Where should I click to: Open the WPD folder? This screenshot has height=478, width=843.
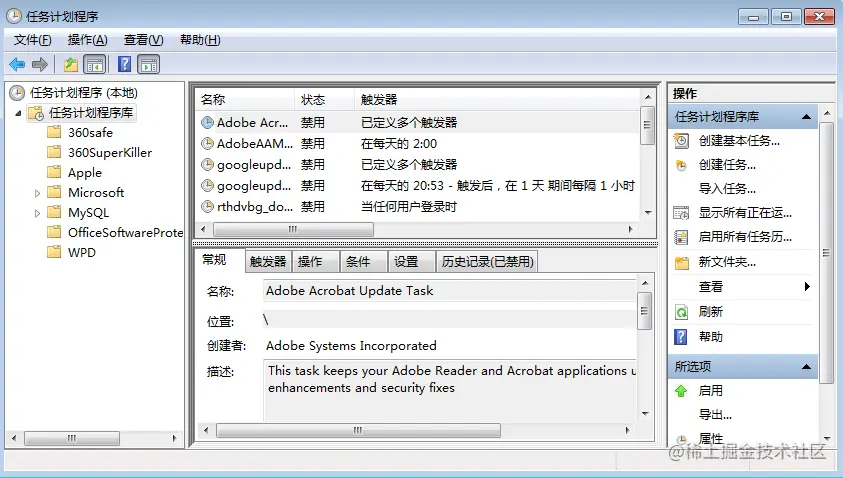tap(82, 253)
